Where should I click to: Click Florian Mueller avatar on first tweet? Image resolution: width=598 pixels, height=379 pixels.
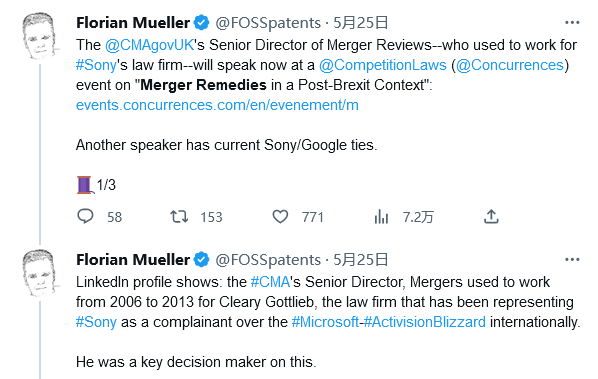click(x=39, y=36)
